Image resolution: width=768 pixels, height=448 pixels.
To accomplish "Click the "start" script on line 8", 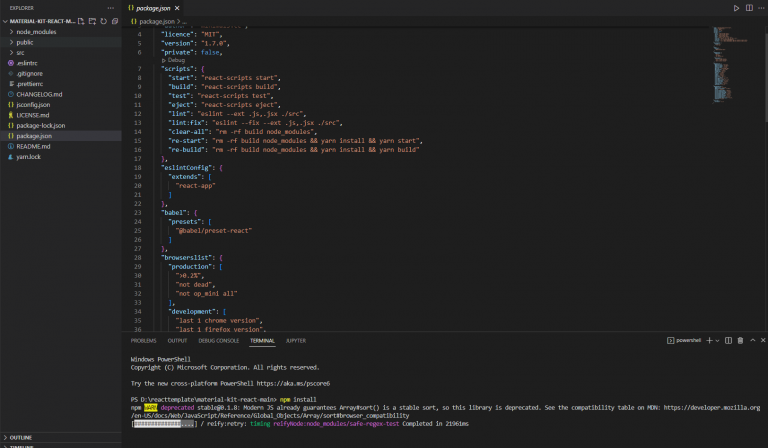I will click(225, 78).
